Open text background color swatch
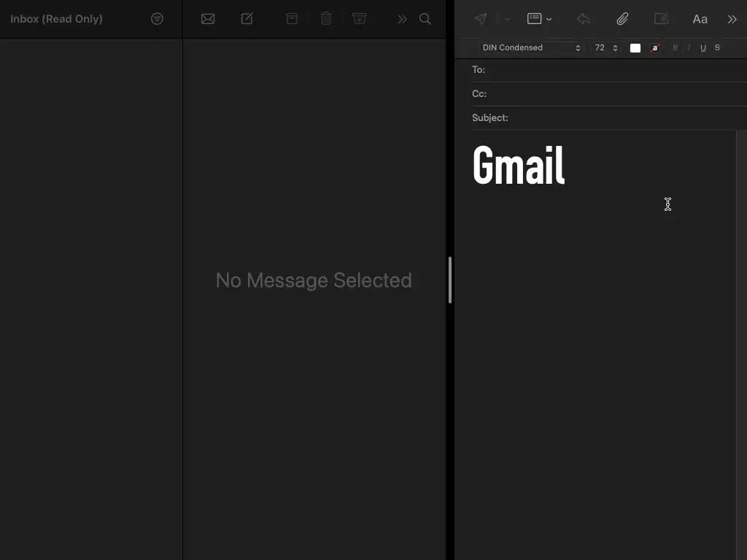Screen dimensions: 747x560 point(655,48)
